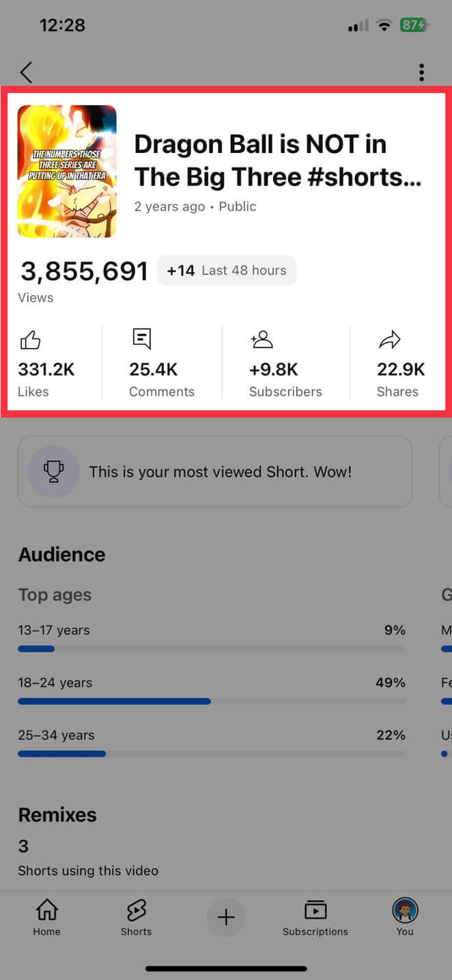Tap the Comments speech bubble icon
The image size is (452, 980).
141,339
